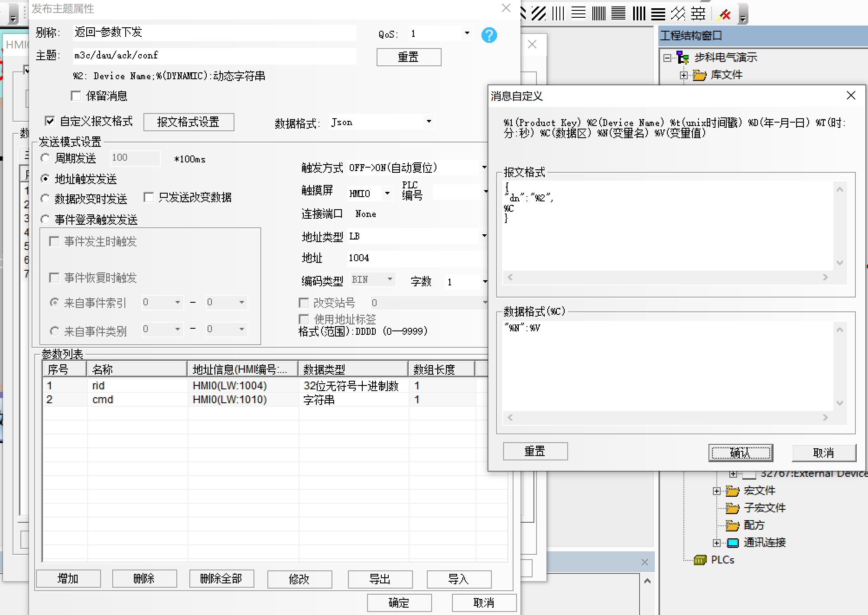Click the 步科电气演示 project icon
Screen dimensions: 868x615
coord(683,57)
